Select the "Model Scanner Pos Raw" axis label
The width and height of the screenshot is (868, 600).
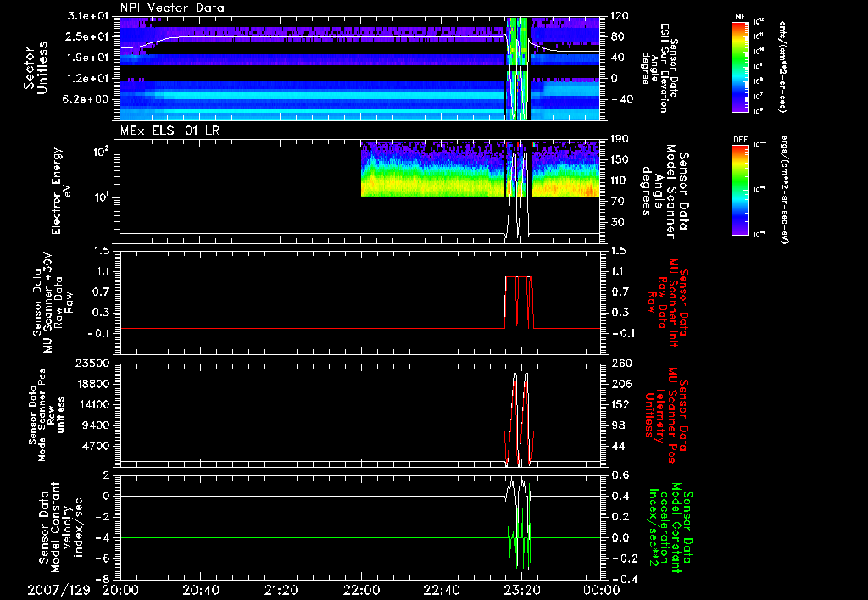46,415
